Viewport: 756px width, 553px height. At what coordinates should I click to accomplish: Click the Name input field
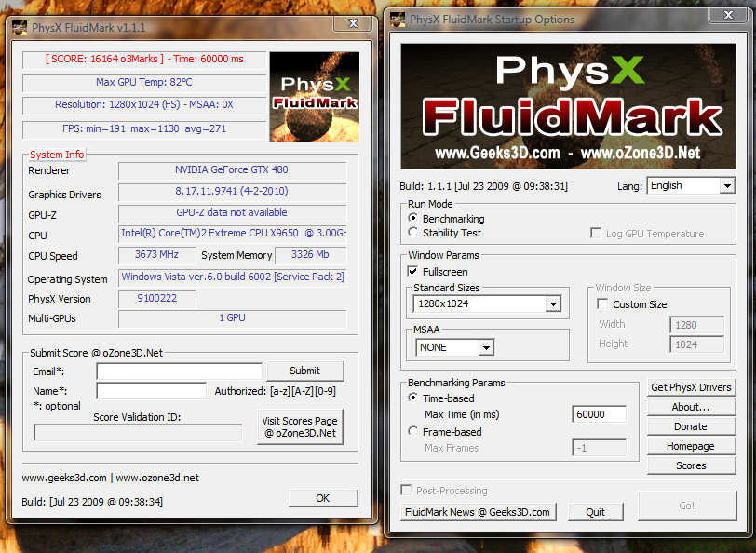pyautogui.click(x=152, y=390)
